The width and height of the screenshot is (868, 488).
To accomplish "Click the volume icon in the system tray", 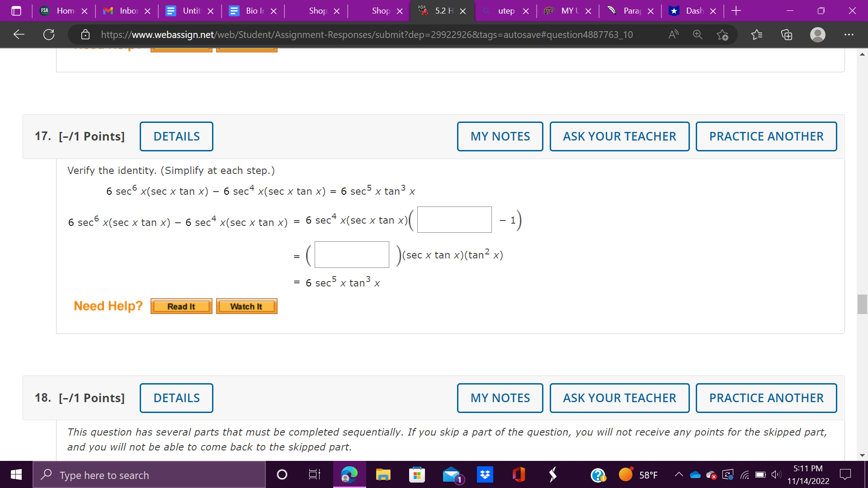I will click(x=776, y=474).
